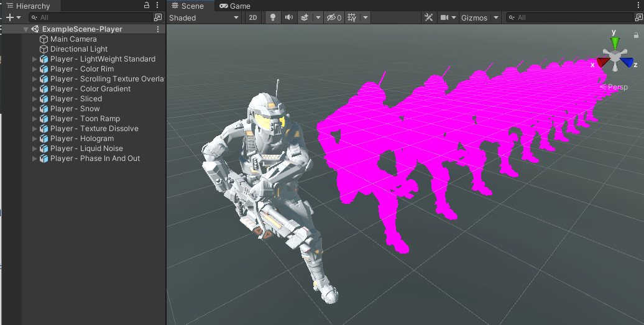The height and width of the screenshot is (325, 644).
Task: Expand Player - Texture Dissolve
Action: [x=35, y=129]
